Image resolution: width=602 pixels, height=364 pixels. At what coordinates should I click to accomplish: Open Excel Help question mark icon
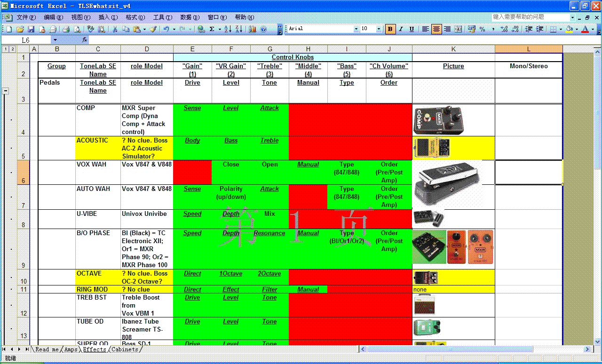[263, 29]
